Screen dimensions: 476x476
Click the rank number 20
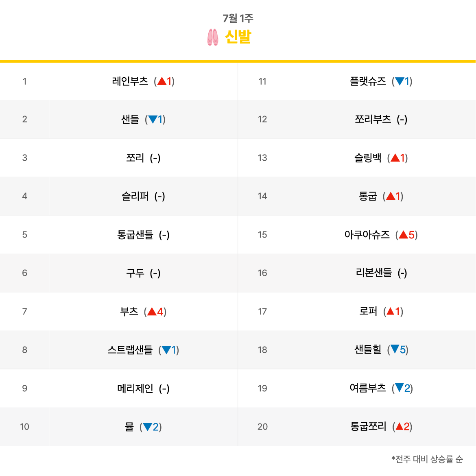pos(262,427)
